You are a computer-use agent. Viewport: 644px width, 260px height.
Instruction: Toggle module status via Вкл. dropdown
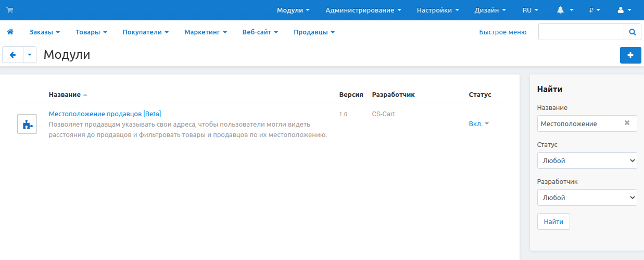(x=478, y=124)
